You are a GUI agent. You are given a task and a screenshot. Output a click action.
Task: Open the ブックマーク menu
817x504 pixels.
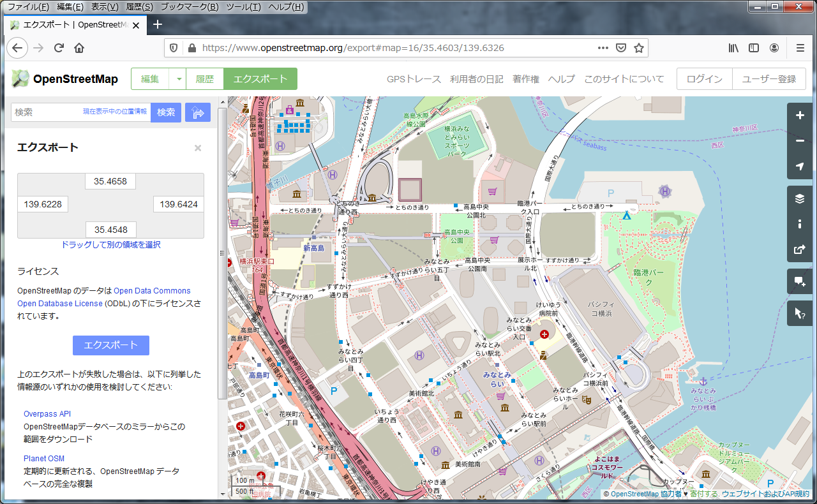tap(190, 7)
